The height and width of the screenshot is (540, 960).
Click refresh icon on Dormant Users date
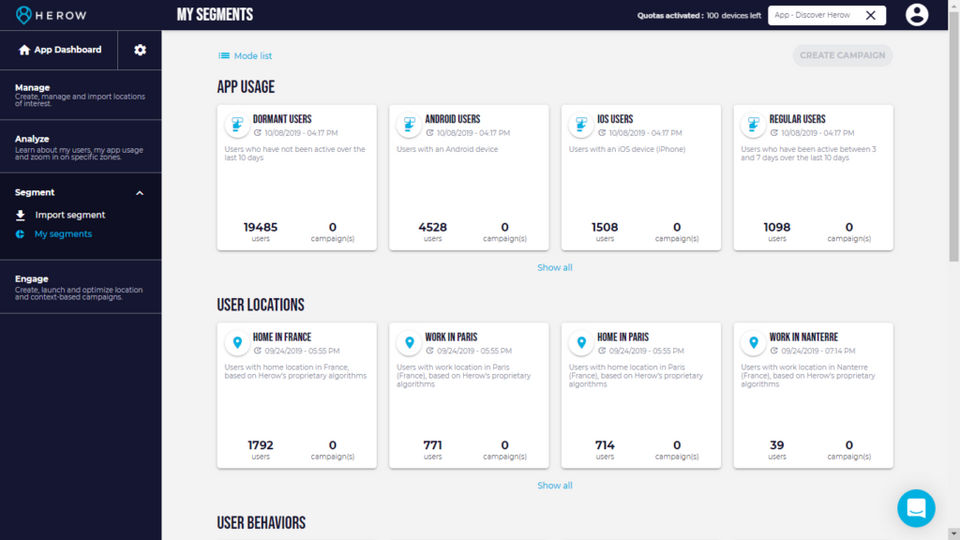tap(257, 133)
